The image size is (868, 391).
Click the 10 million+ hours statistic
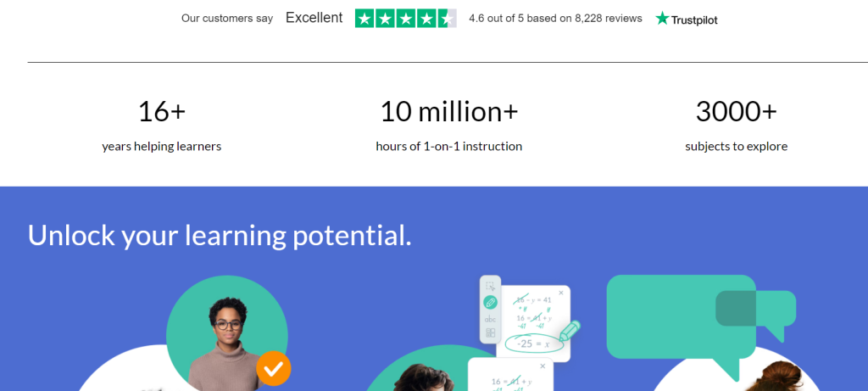point(448,111)
